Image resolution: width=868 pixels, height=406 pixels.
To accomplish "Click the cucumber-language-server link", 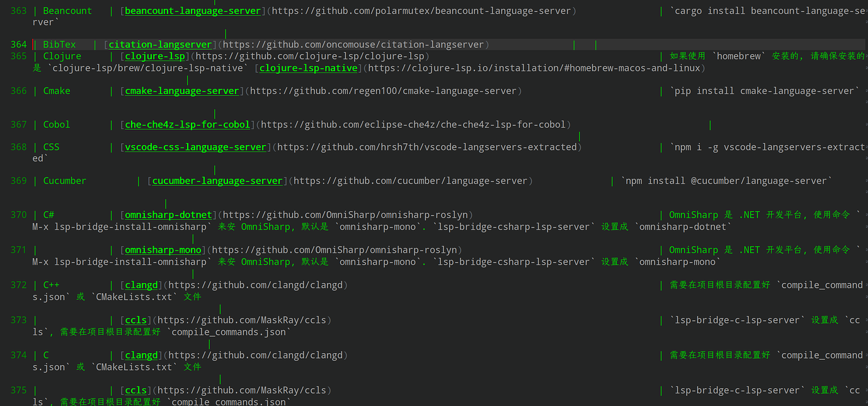I will pyautogui.click(x=217, y=180).
